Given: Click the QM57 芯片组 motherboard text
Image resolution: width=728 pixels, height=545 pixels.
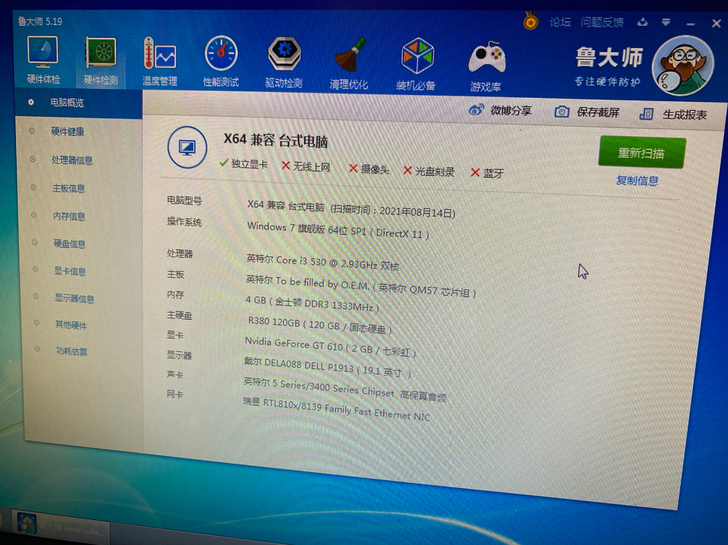Looking at the screenshot, I should [361, 285].
